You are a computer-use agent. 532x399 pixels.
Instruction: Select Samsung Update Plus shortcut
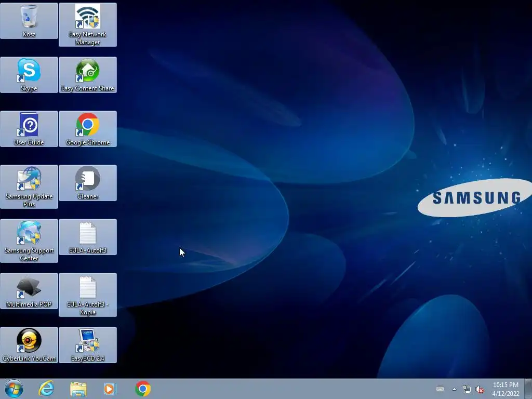click(x=29, y=187)
